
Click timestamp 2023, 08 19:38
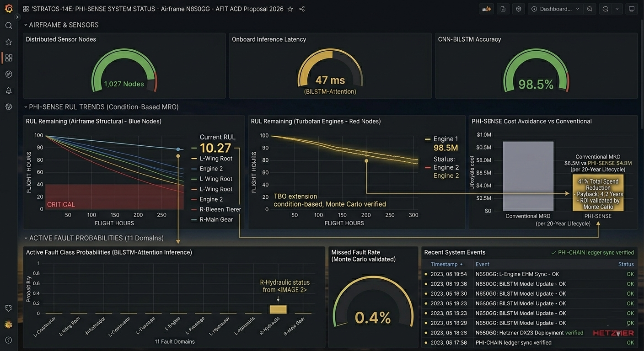click(x=449, y=284)
